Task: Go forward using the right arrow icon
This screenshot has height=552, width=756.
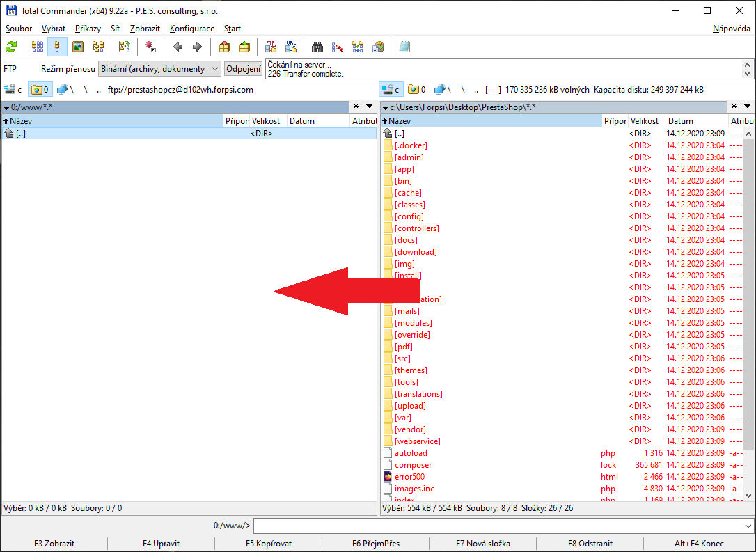Action: coord(197,47)
